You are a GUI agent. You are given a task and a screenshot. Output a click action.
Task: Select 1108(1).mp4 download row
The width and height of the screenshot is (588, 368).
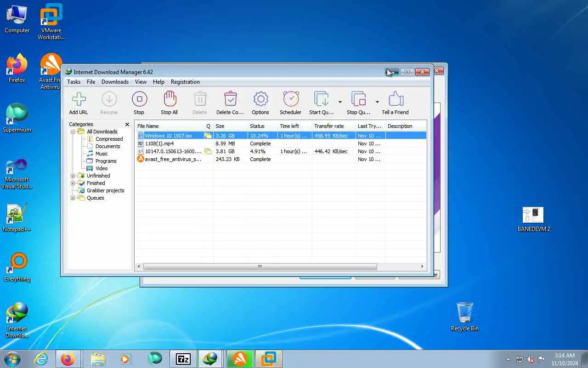(x=281, y=144)
